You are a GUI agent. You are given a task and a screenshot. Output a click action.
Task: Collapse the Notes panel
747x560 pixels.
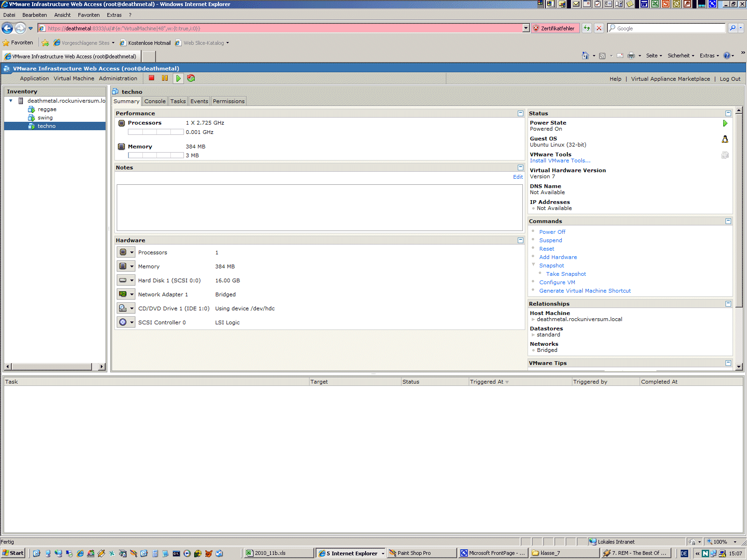521,168
